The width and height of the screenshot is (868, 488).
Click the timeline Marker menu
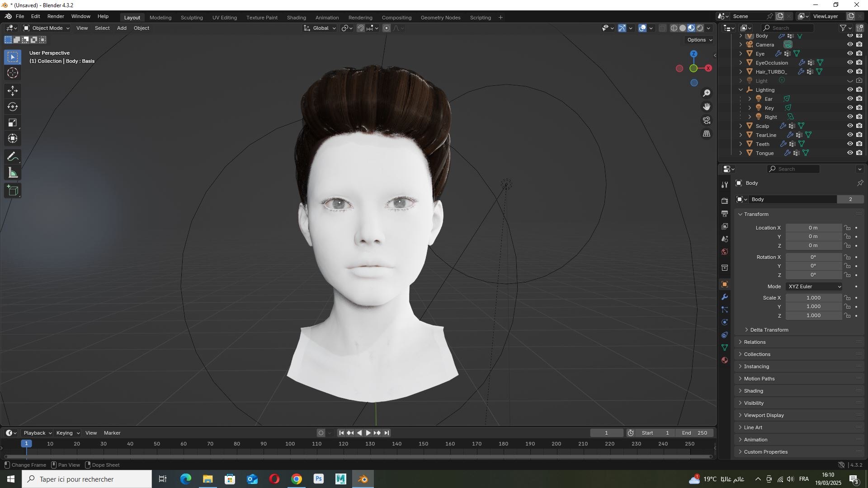coord(112,433)
